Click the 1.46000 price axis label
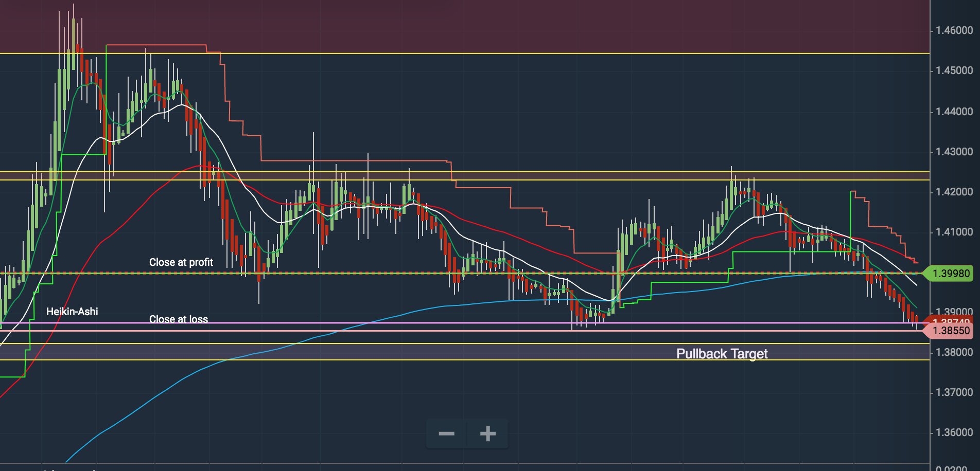The height and width of the screenshot is (471, 980). (x=954, y=30)
